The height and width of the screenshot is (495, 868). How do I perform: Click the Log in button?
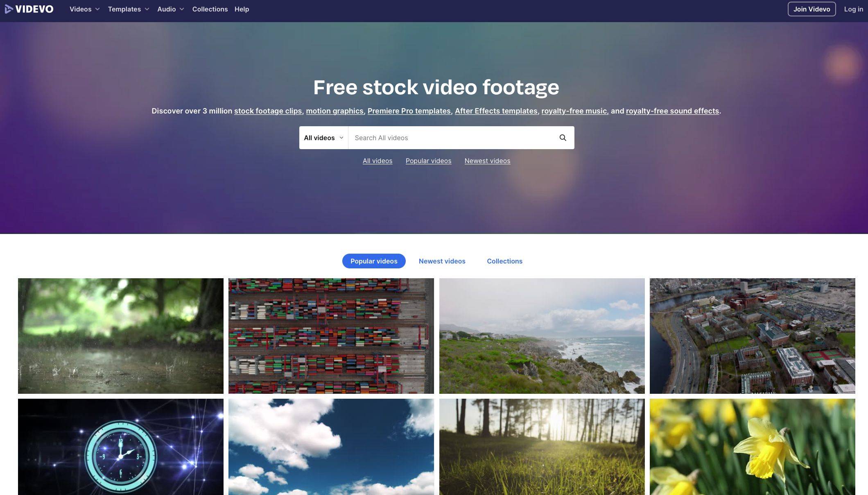[854, 8]
